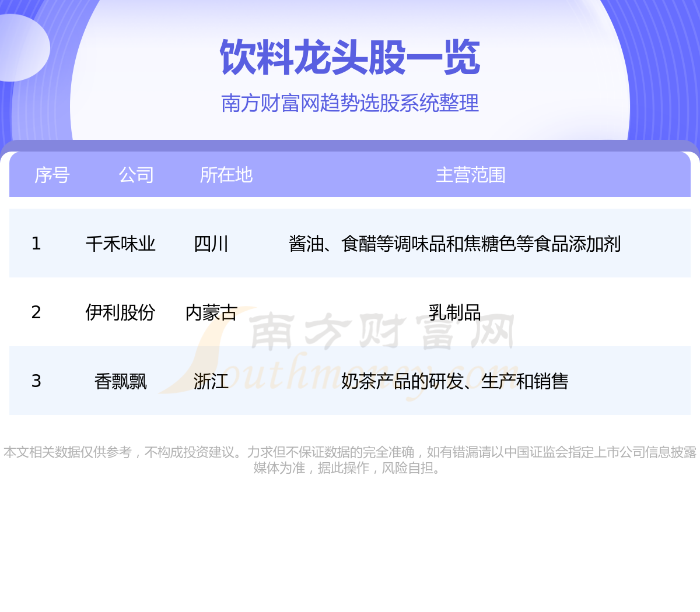Click the location cell 四川
This screenshot has width=700, height=612.
pyautogui.click(x=211, y=244)
